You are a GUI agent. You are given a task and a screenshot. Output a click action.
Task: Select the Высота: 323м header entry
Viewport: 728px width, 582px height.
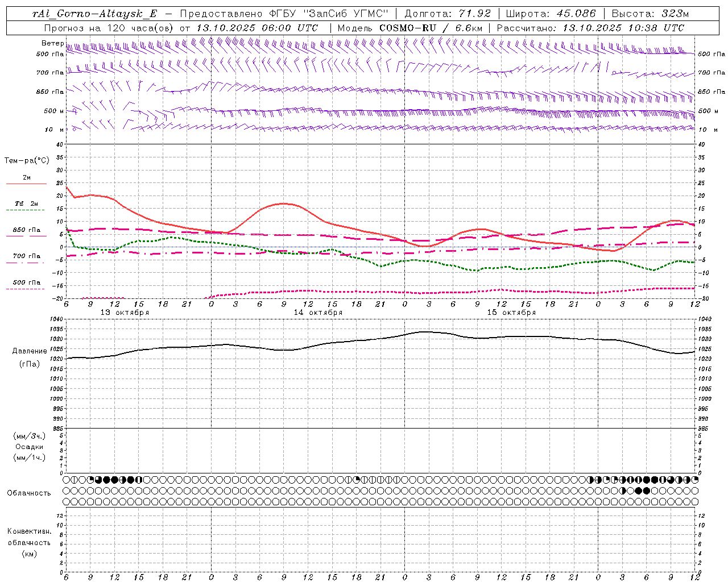point(650,14)
